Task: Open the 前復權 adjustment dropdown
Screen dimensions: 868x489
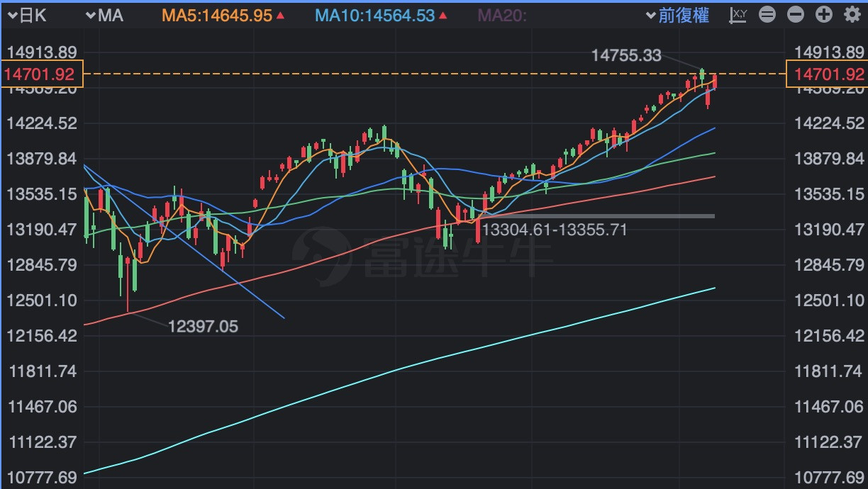Action: [x=678, y=16]
